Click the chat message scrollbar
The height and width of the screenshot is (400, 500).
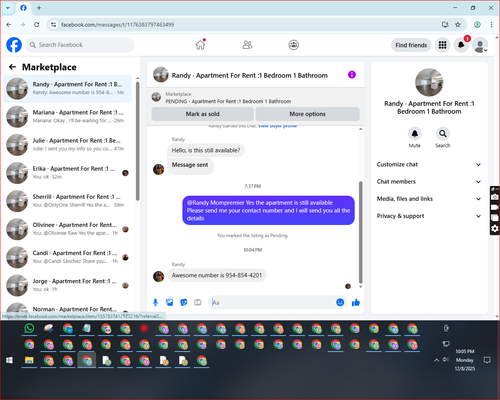point(360,232)
